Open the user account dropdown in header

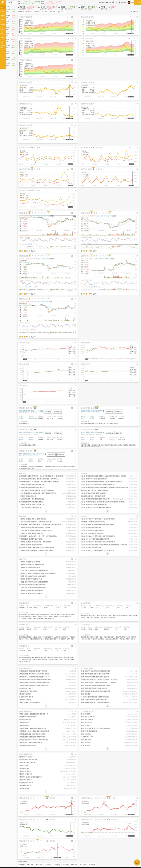[x=129, y=2]
